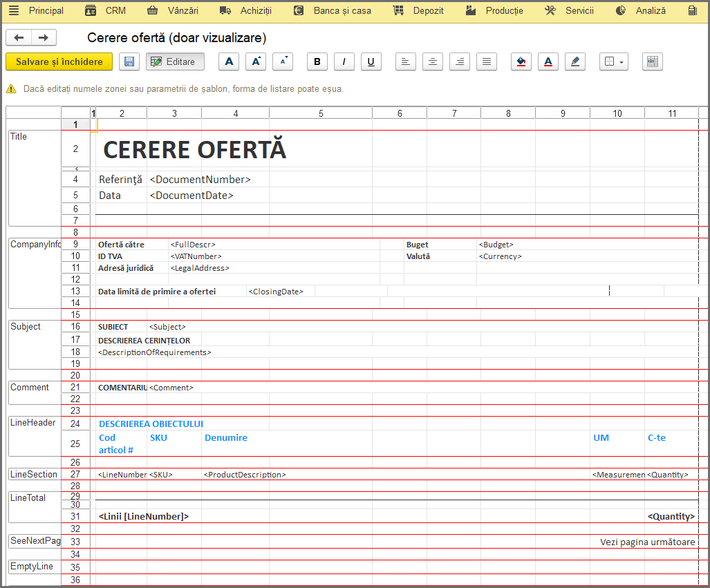Go back with left arrow button
This screenshot has height=588, width=710.
(19, 37)
